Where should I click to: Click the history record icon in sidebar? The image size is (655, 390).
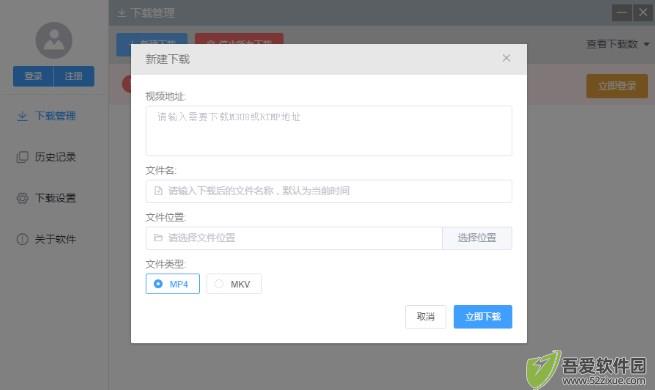pos(22,157)
